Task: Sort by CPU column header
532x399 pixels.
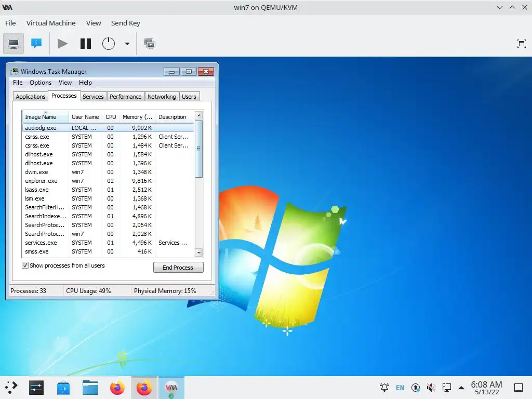Action: click(111, 117)
